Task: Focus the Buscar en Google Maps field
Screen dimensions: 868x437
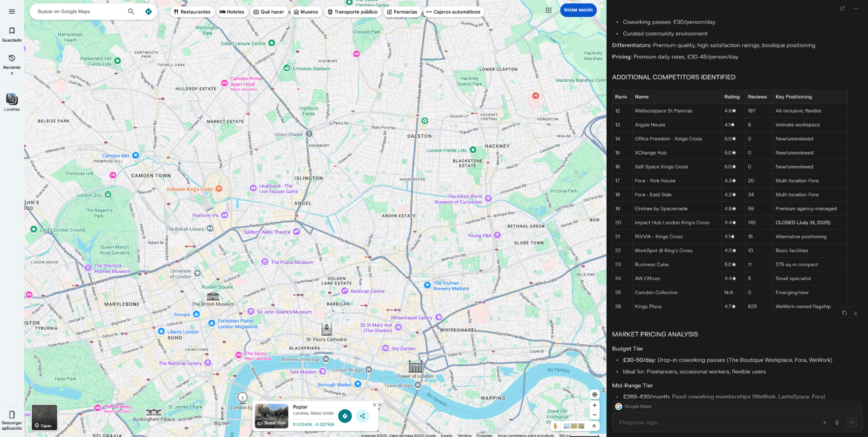Action: (79, 12)
